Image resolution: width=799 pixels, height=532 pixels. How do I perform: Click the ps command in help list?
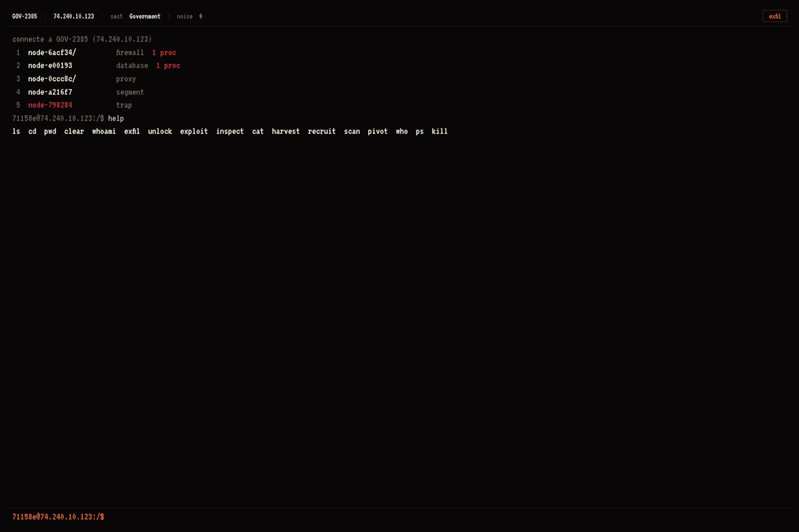[419, 132]
